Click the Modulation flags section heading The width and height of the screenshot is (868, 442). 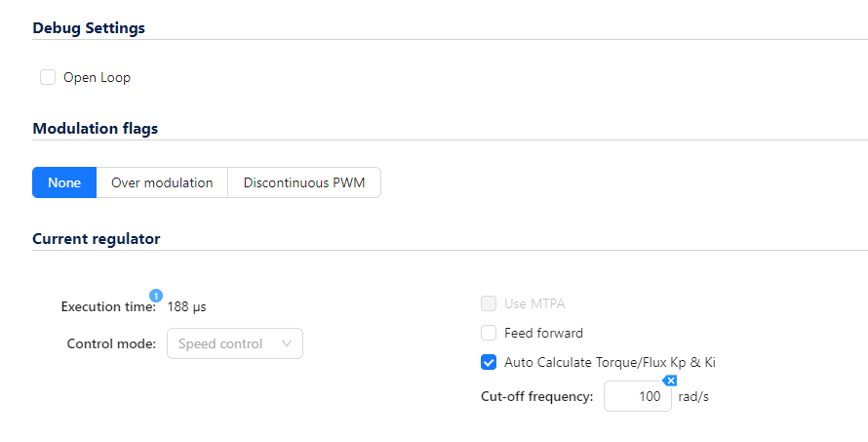click(96, 129)
